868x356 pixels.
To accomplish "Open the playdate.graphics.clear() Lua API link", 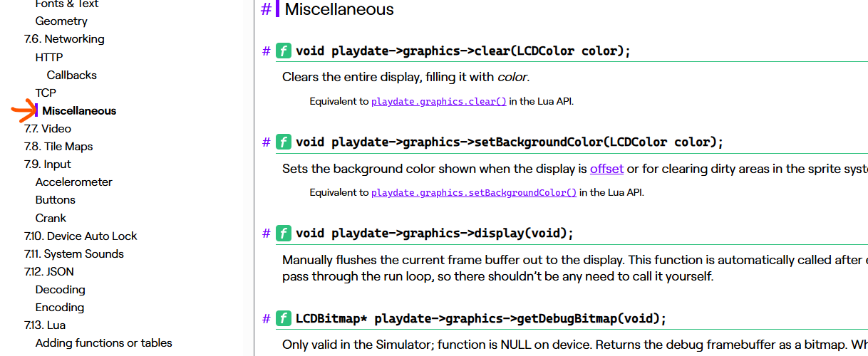I will (438, 101).
